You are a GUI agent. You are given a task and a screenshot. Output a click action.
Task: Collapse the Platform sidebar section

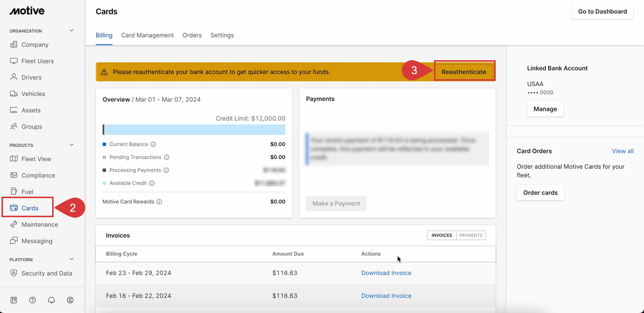(71, 259)
